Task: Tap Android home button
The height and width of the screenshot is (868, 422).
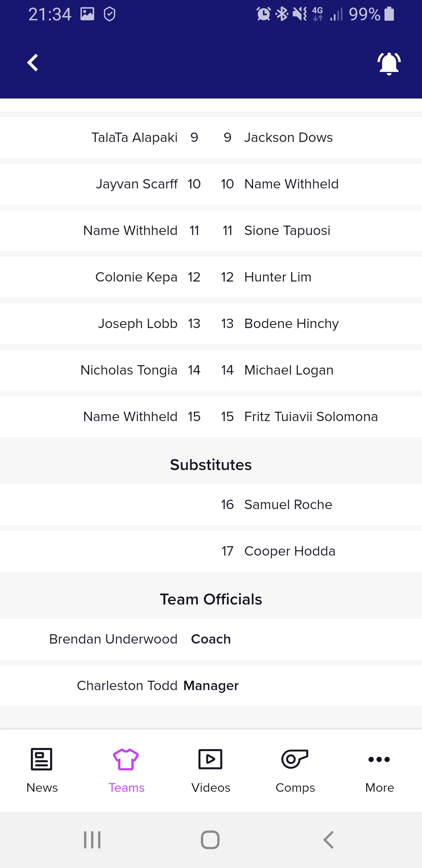Action: click(210, 840)
